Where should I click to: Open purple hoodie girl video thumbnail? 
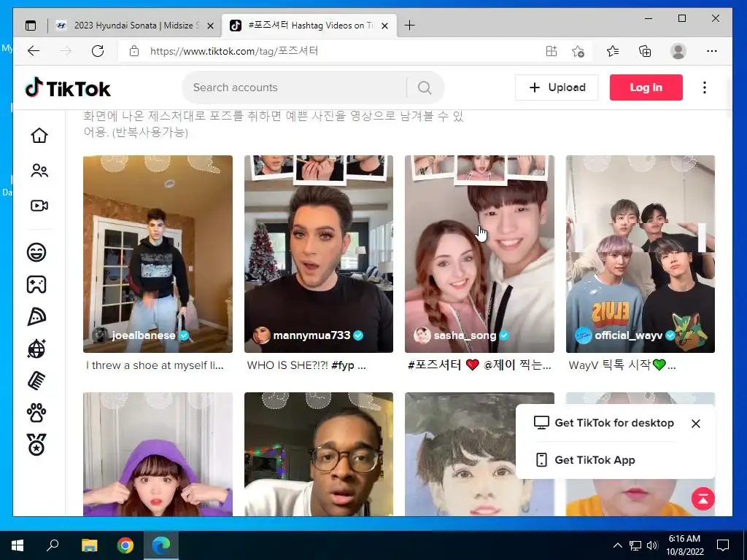pyautogui.click(x=158, y=454)
